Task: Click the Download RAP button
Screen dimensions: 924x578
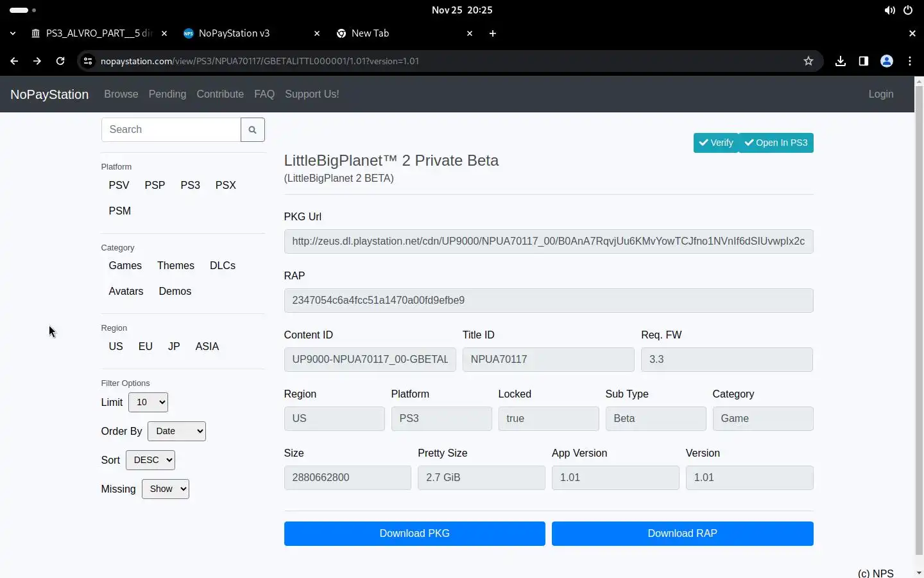Action: (683, 534)
